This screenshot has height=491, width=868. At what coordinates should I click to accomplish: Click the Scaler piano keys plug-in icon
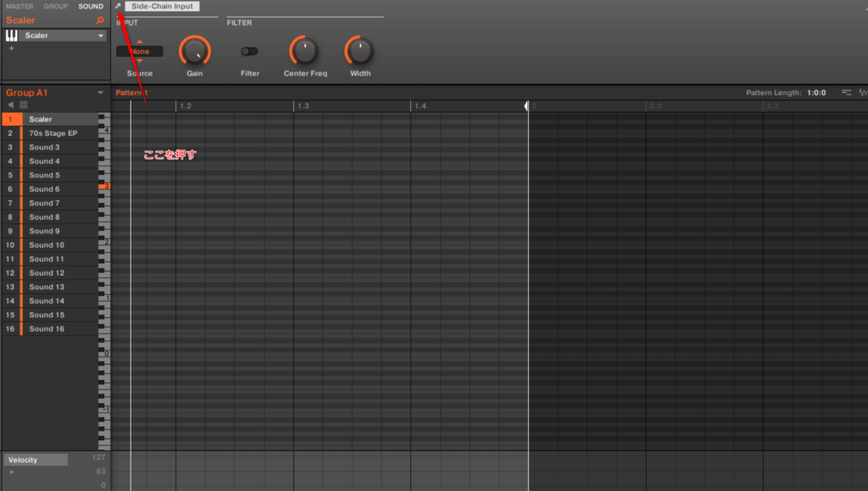[12, 36]
